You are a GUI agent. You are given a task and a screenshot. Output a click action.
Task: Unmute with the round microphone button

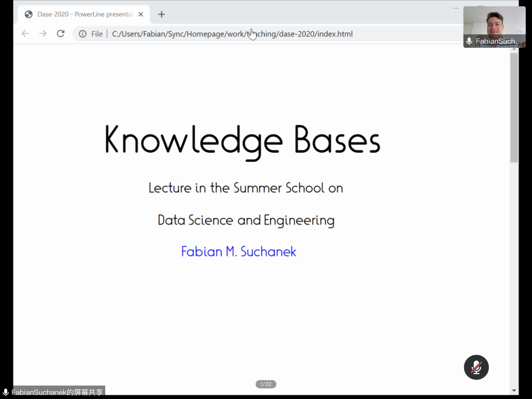click(476, 367)
